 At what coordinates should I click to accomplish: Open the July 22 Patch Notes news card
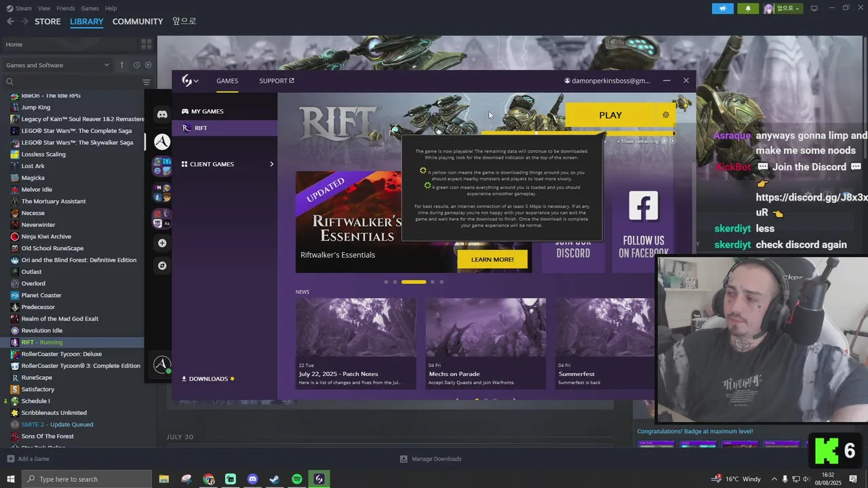[x=356, y=344]
